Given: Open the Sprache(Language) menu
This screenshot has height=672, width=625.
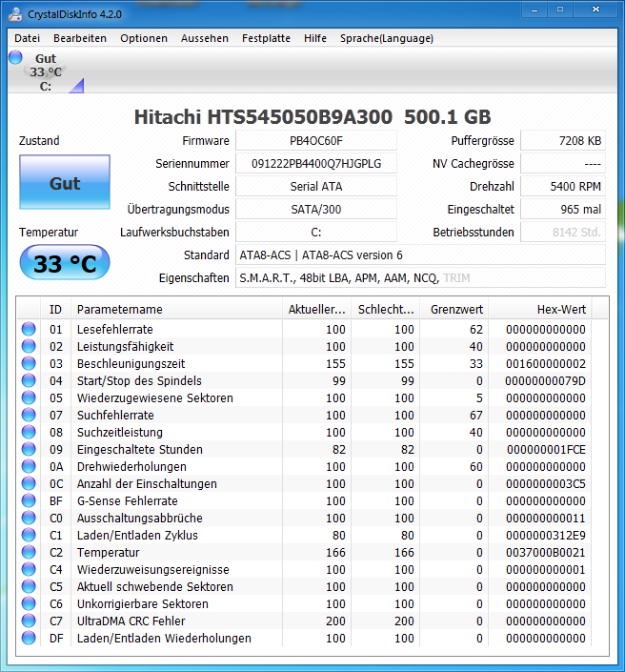Looking at the screenshot, I should pos(387,38).
